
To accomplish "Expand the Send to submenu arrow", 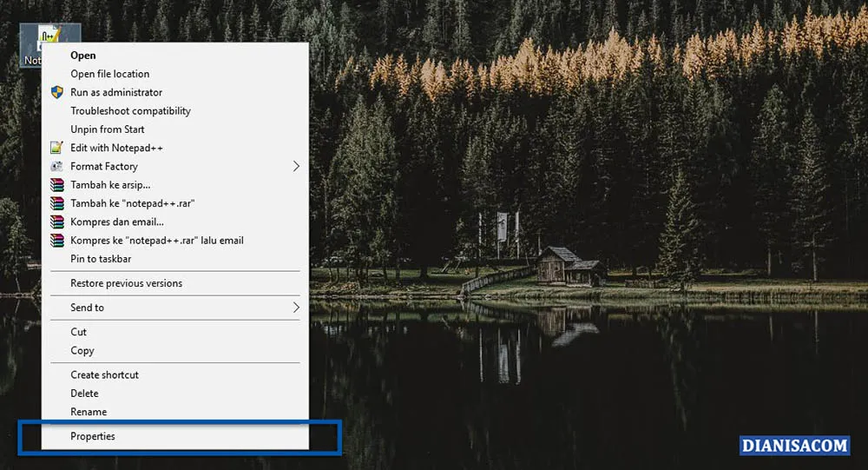I will [x=296, y=307].
